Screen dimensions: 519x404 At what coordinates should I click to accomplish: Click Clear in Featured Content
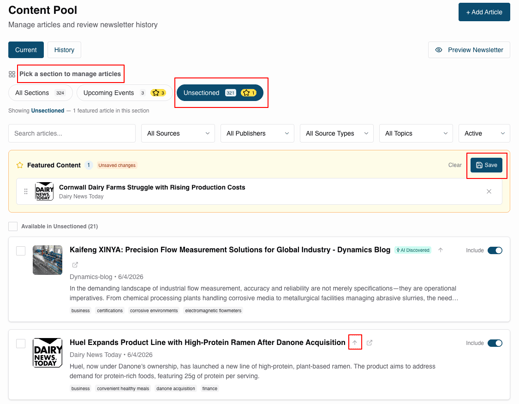[455, 165]
